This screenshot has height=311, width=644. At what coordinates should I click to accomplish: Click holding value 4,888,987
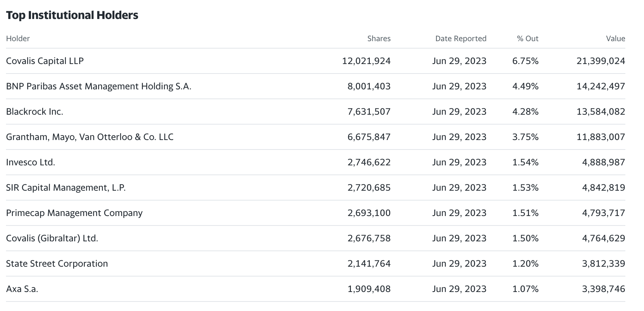click(x=604, y=162)
